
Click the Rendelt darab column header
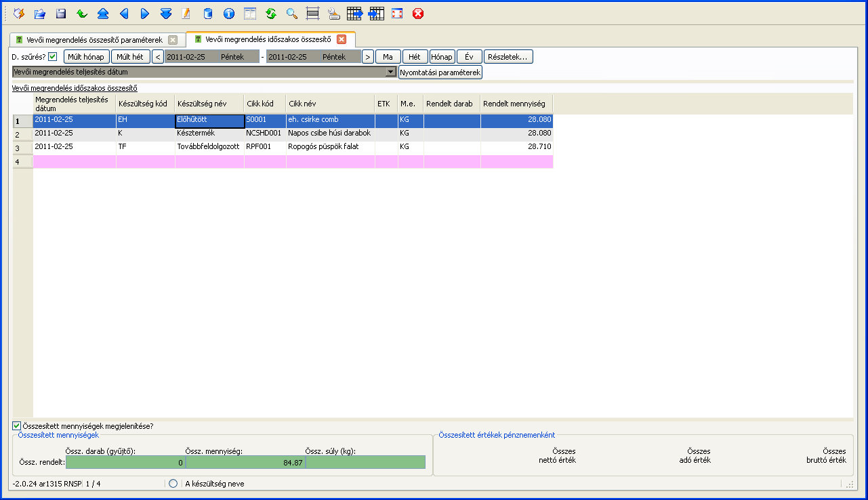(x=452, y=104)
